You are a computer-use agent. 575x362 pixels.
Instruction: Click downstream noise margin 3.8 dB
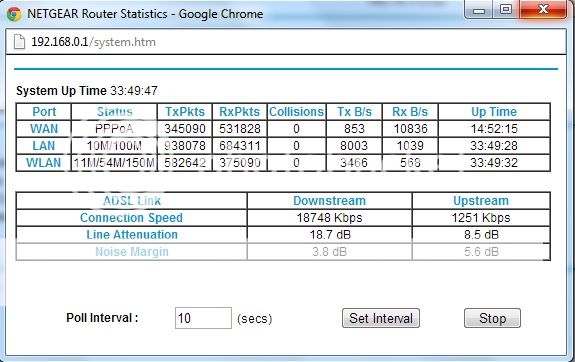[329, 252]
